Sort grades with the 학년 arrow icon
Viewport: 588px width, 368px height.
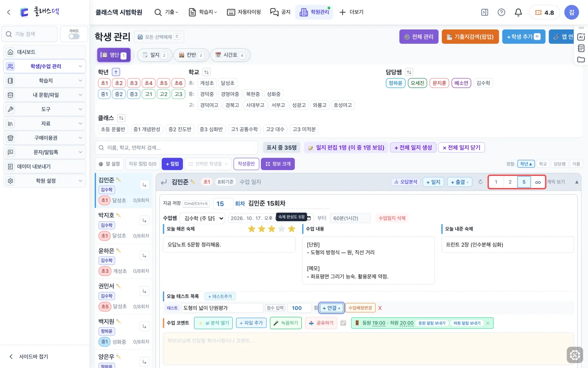tap(116, 72)
